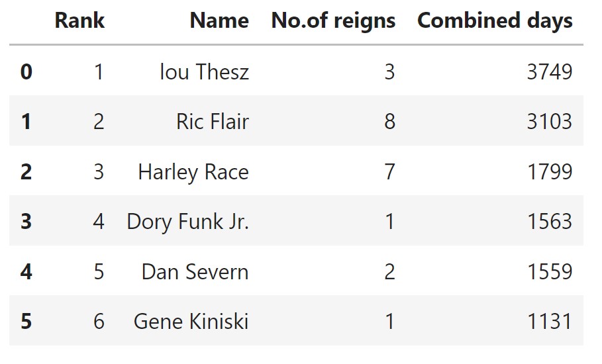The height and width of the screenshot is (364, 602).
Task: Click the combined days value 3749
Action: pyautogui.click(x=549, y=71)
